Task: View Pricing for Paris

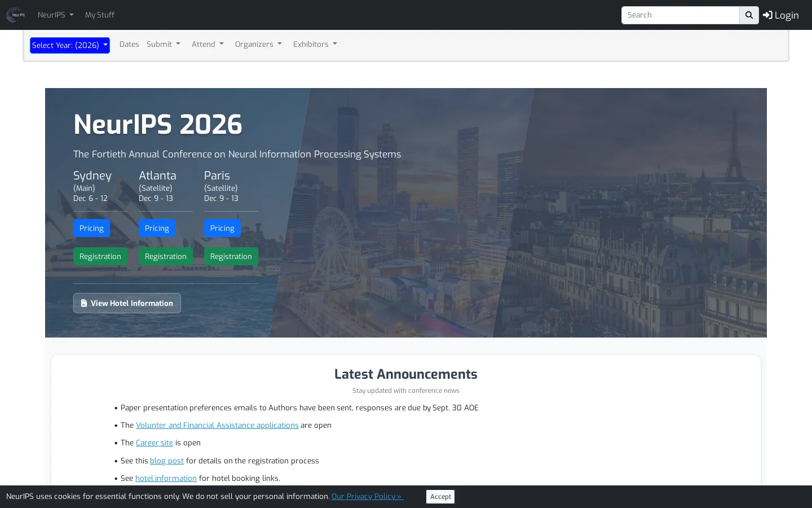Action: pos(222,228)
